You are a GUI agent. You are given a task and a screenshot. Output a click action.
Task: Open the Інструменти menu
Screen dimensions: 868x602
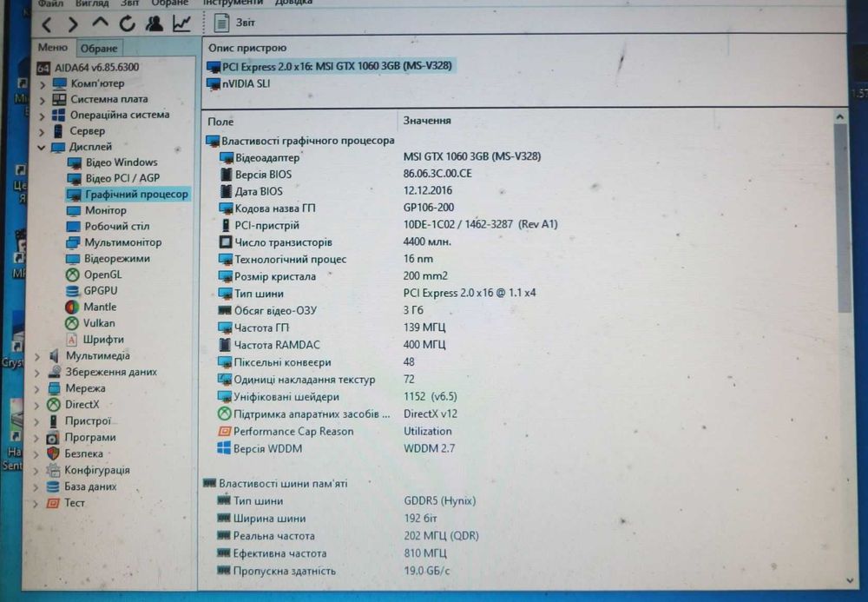coord(233,3)
